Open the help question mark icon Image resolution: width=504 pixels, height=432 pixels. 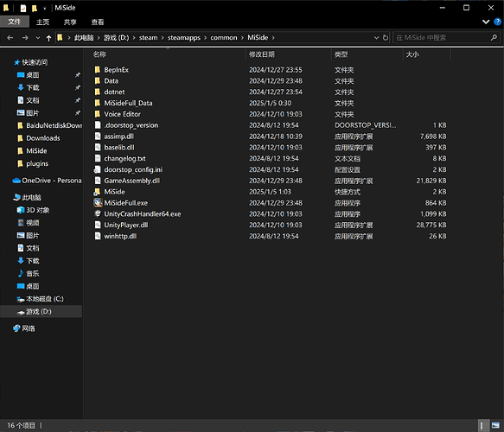point(497,22)
